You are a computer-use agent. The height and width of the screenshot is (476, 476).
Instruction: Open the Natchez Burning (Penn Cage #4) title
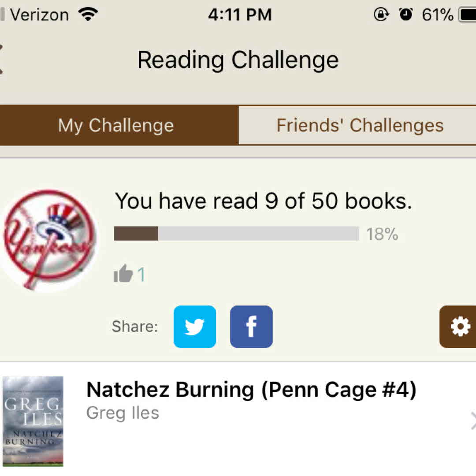point(251,390)
